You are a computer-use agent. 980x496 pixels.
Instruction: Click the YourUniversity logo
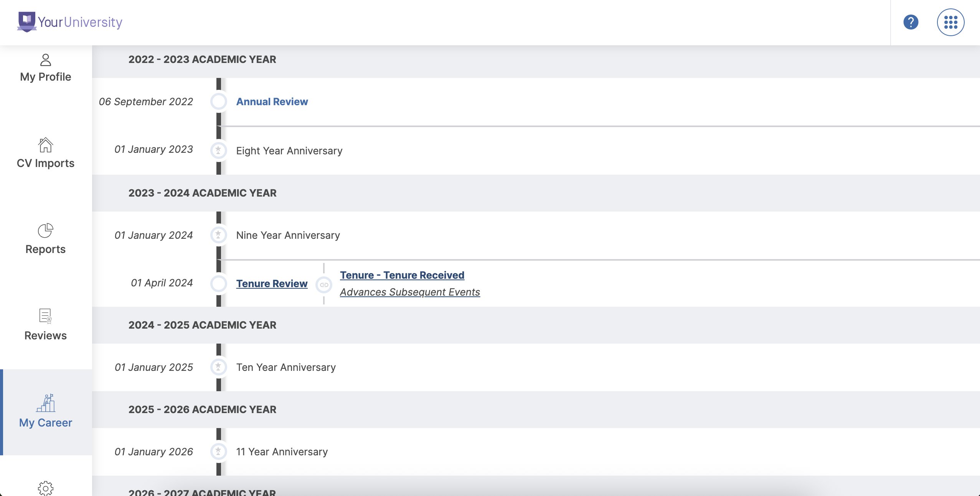click(x=70, y=22)
